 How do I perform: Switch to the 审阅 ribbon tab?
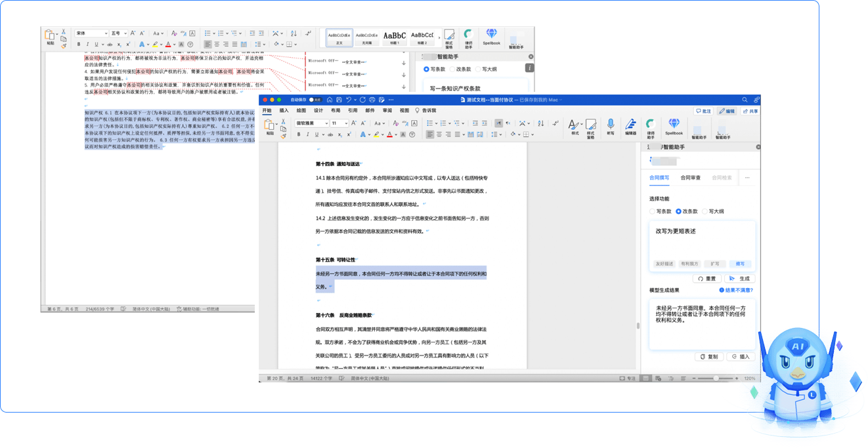(387, 111)
